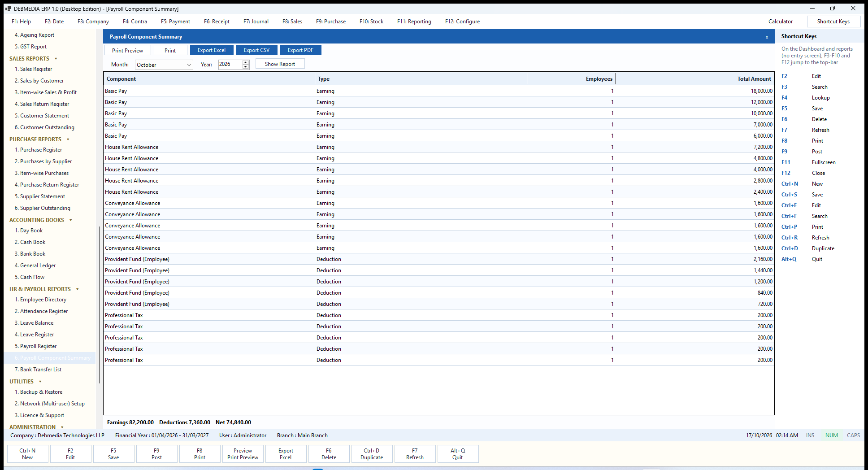Click the Net 74,840.00 total text
Screen dimensions: 868x470
[x=233, y=422]
